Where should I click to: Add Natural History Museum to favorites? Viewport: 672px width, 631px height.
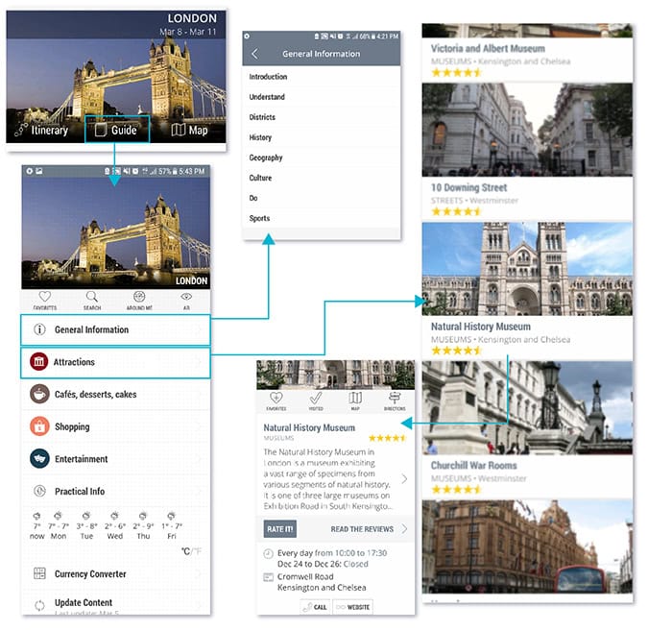coord(276,401)
